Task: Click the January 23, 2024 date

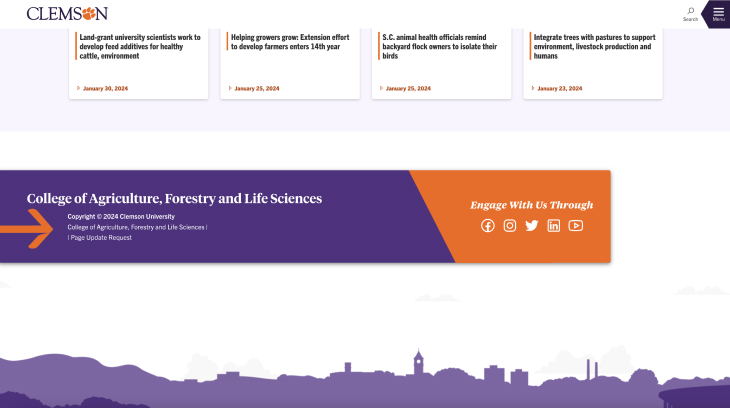Action: [x=560, y=88]
